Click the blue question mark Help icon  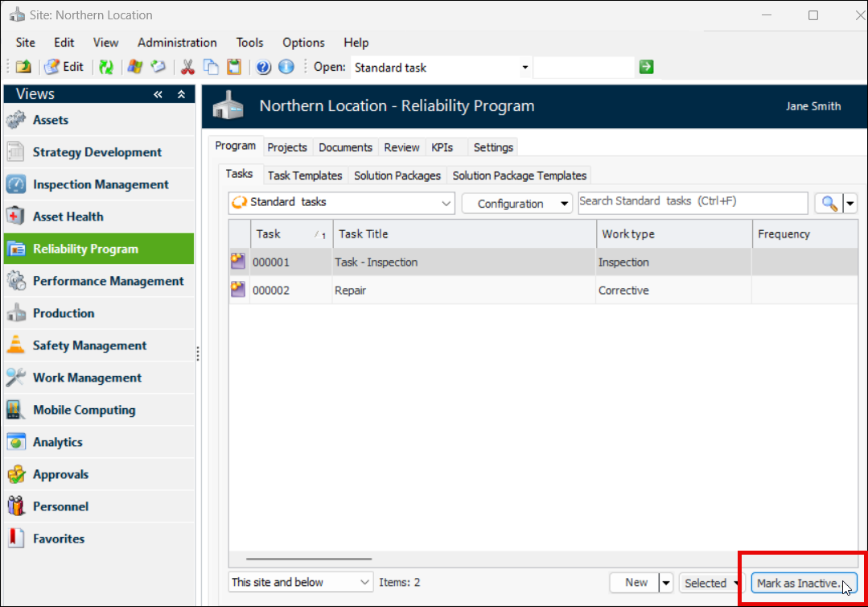(x=263, y=68)
